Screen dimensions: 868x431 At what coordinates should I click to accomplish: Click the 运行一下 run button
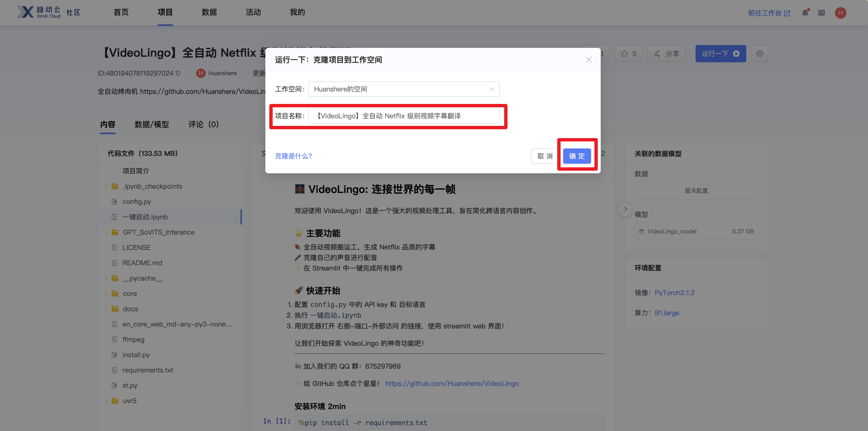click(x=721, y=54)
